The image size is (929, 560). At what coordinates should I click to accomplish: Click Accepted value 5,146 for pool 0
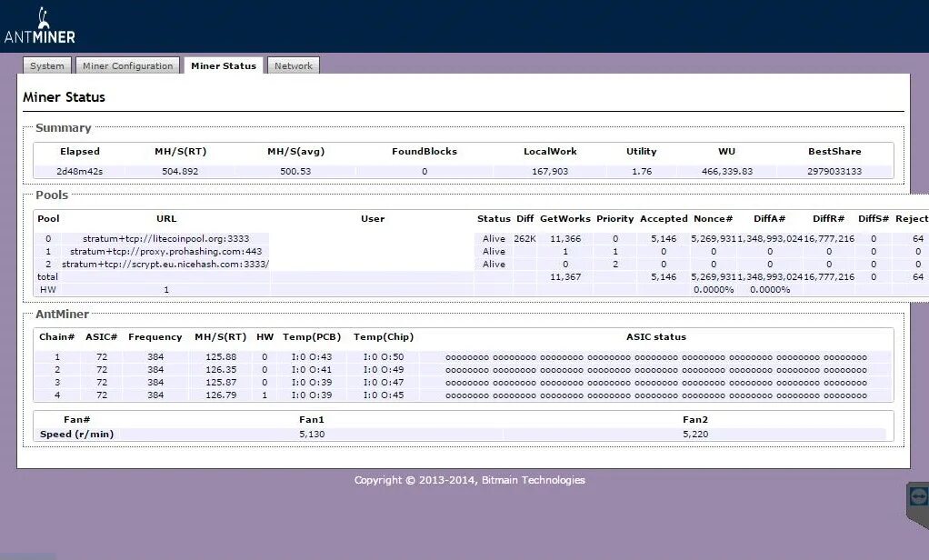pos(664,239)
